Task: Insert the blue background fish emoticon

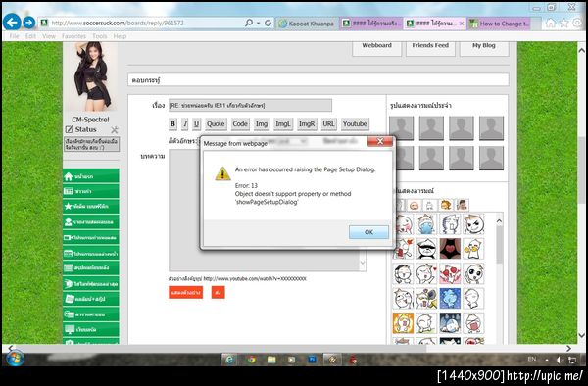Action: [450, 298]
